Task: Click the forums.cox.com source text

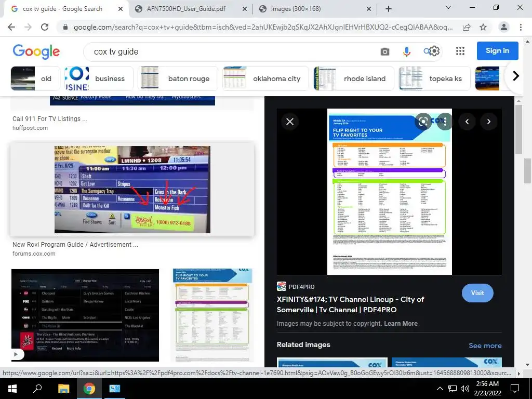Action: pos(34,254)
